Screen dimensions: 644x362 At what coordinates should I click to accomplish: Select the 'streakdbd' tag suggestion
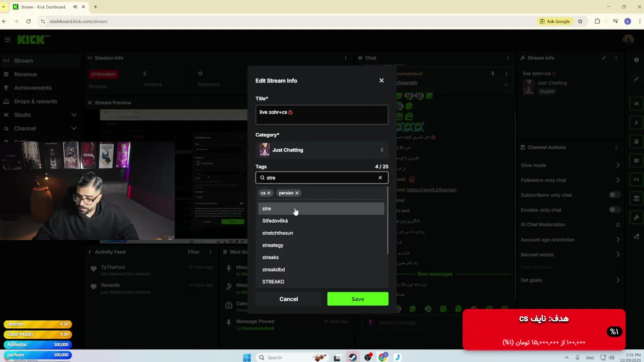click(321, 269)
